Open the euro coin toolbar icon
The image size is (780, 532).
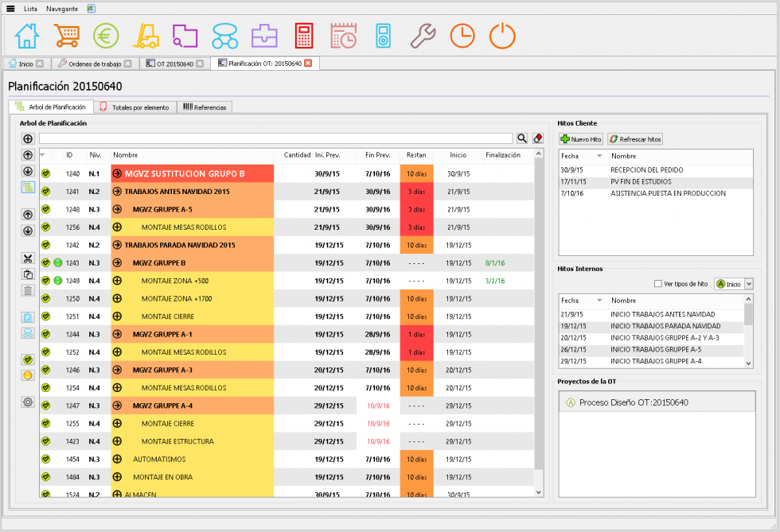[x=106, y=37]
